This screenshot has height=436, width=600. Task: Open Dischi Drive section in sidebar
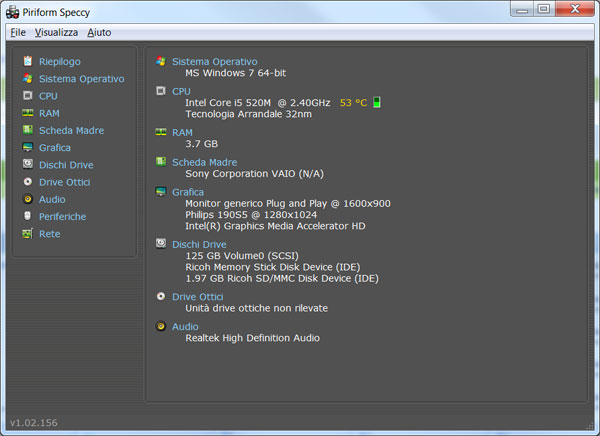click(x=66, y=165)
